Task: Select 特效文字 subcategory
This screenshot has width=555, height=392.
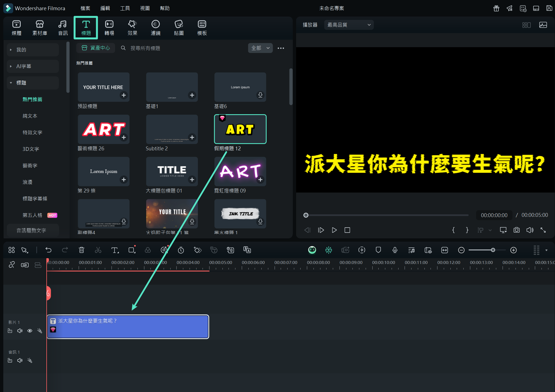Action: click(32, 132)
